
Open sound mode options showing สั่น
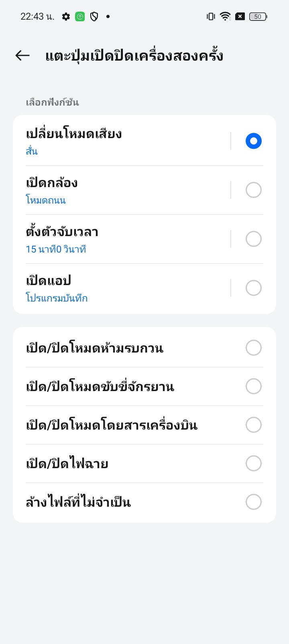(120, 141)
